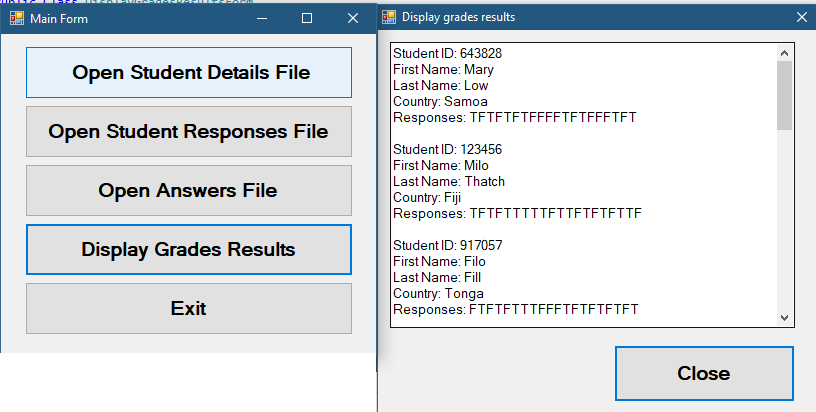Screen dimensions: 816x412
Task: Minimize the Main Form window
Action: (261, 18)
